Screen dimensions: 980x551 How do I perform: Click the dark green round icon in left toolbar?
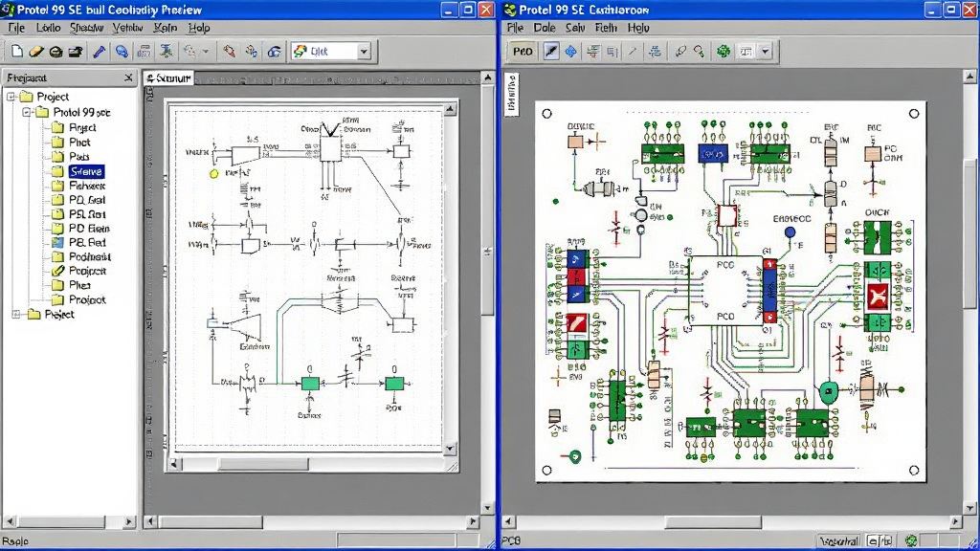(56, 52)
